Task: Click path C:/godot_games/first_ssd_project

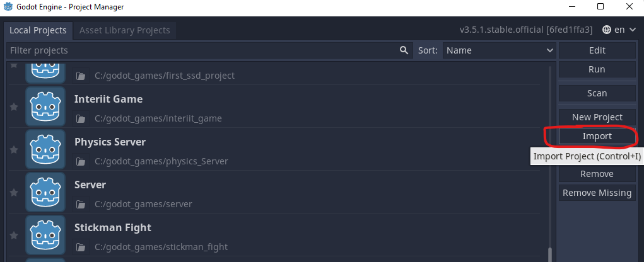Action: [x=165, y=76]
